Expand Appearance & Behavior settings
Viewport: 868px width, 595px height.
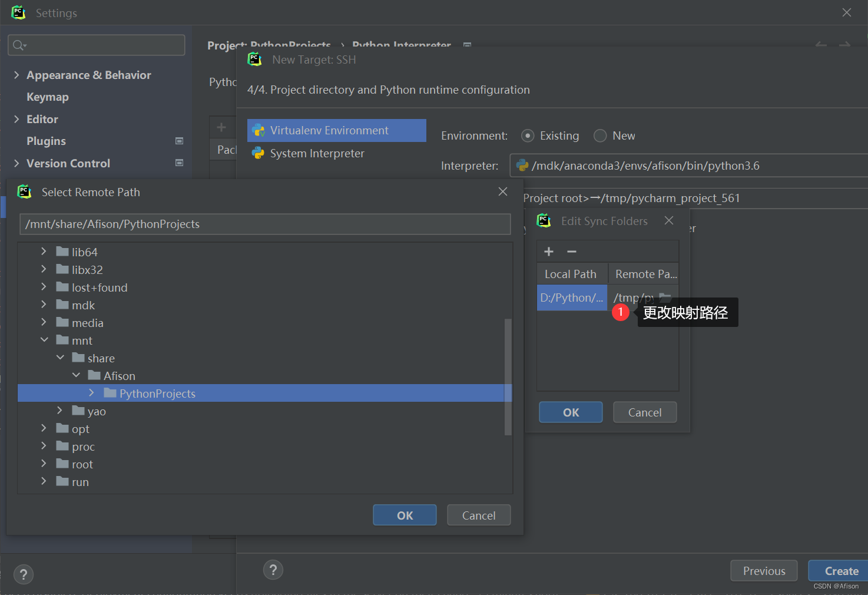[16, 75]
